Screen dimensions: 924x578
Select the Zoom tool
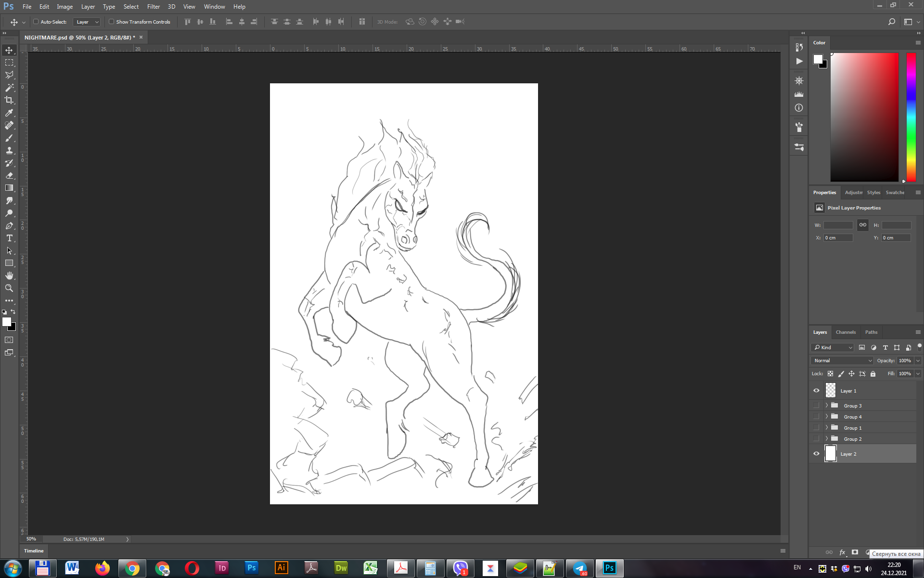point(9,288)
